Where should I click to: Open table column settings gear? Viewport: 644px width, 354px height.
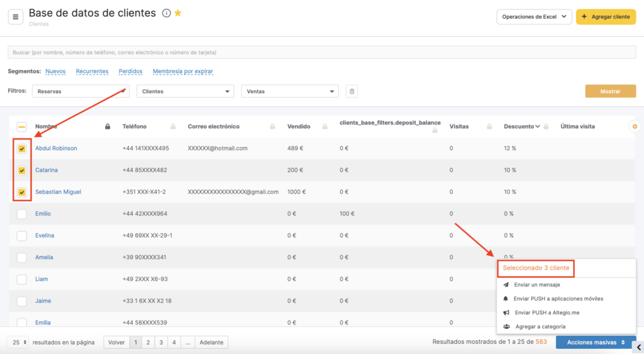coord(635,126)
